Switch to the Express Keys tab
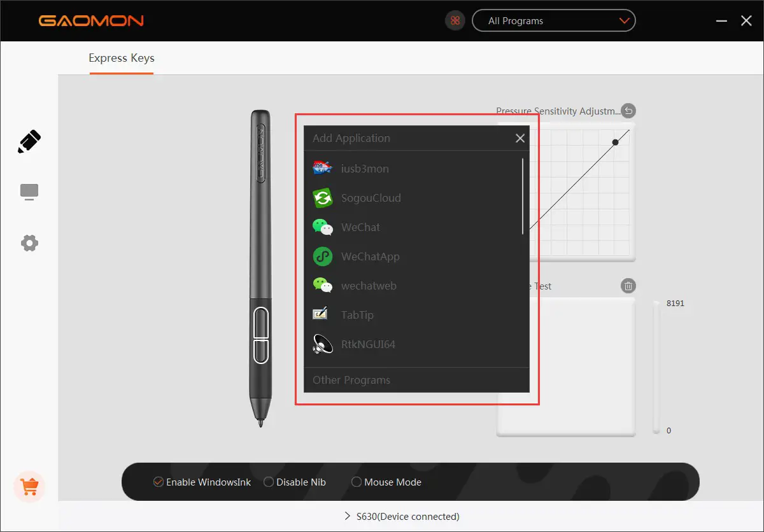 [x=121, y=58]
